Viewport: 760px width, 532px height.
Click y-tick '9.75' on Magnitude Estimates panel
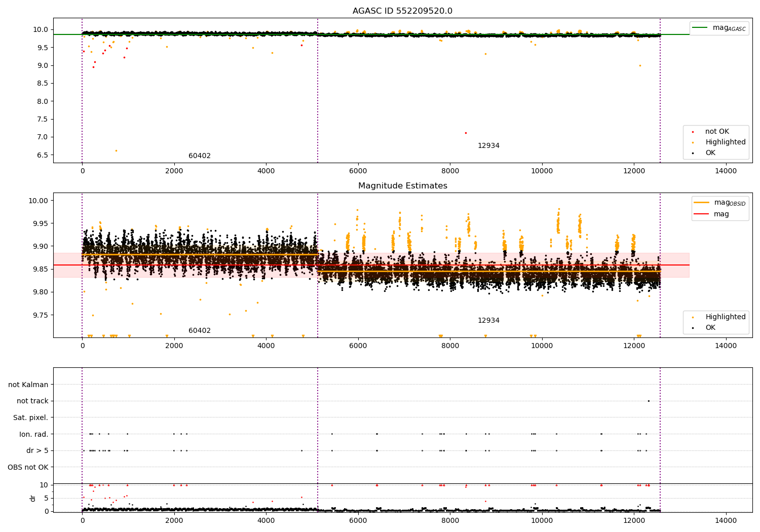[41, 315]
